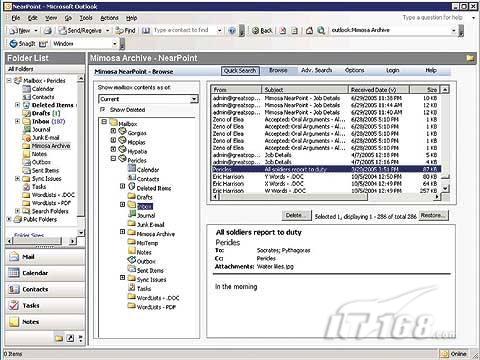The image size is (480, 360).
Task: Open the Calendar pane button
Action: pos(45,273)
